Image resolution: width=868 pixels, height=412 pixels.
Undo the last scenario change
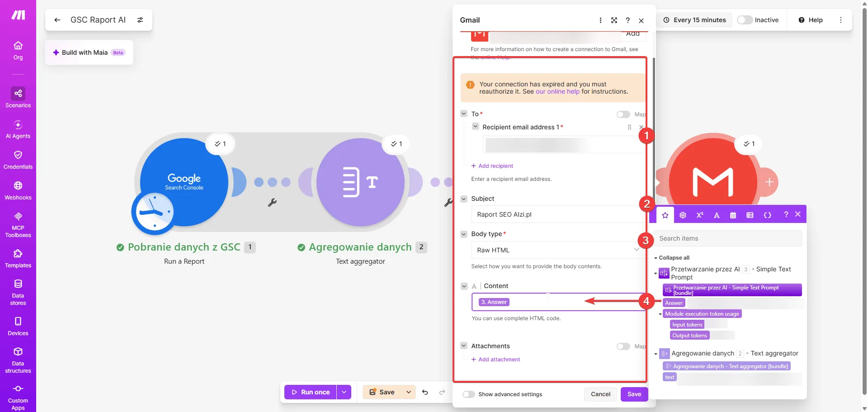click(425, 392)
